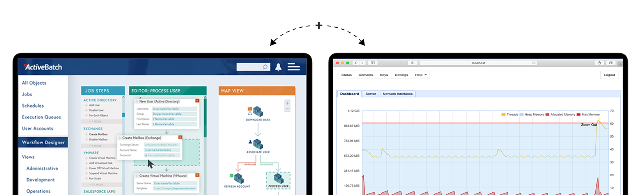Viewport: 644px width, 195px height.
Task: Select the Associate User node in map
Action: pos(258,144)
